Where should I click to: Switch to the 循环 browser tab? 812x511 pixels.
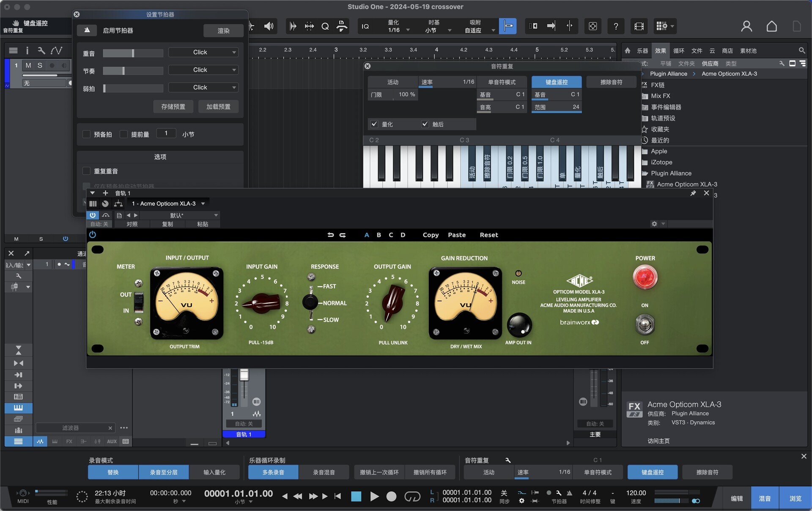pyautogui.click(x=678, y=51)
